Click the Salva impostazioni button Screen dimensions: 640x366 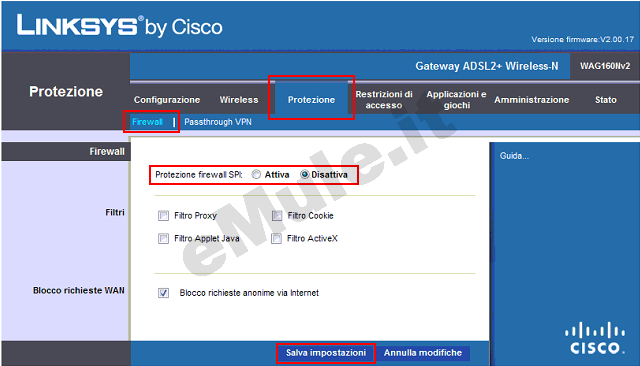pos(326,353)
